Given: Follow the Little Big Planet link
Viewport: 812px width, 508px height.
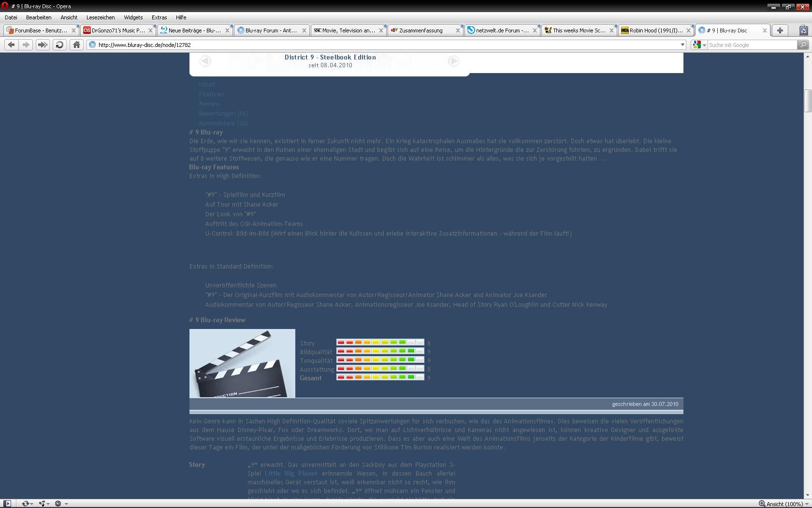Looking at the screenshot, I should pos(291,474).
